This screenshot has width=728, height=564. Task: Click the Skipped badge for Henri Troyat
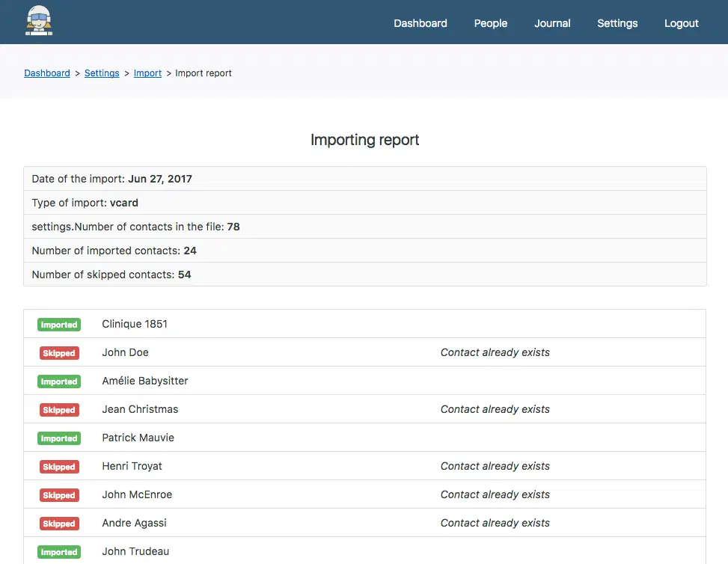pyautogui.click(x=59, y=467)
